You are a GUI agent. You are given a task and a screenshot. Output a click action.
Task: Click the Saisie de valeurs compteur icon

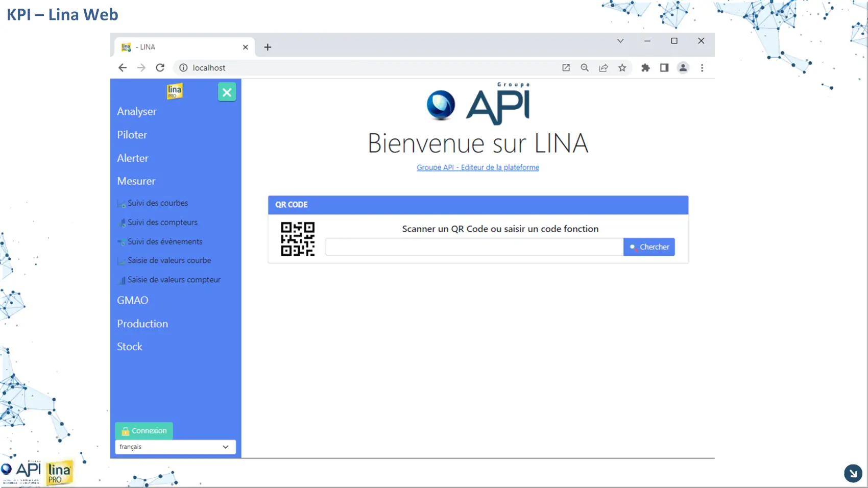point(122,280)
